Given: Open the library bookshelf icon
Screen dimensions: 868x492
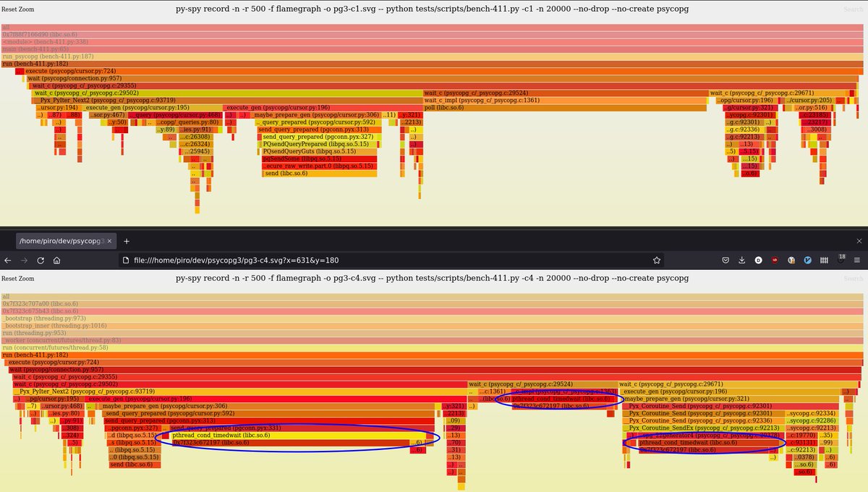Looking at the screenshot, I should click(x=824, y=260).
